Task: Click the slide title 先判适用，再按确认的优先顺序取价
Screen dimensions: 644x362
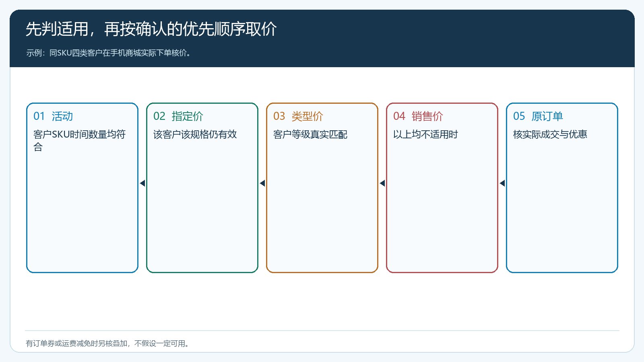Action: tap(151, 29)
